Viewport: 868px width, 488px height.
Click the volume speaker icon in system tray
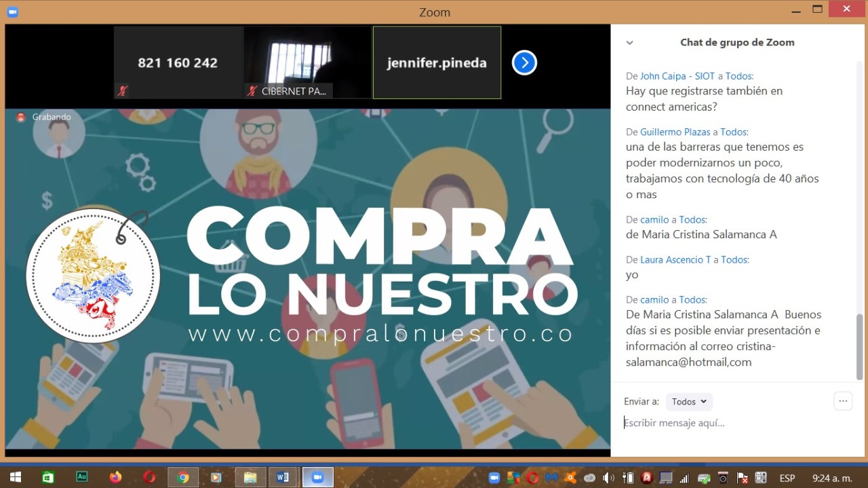(608, 478)
